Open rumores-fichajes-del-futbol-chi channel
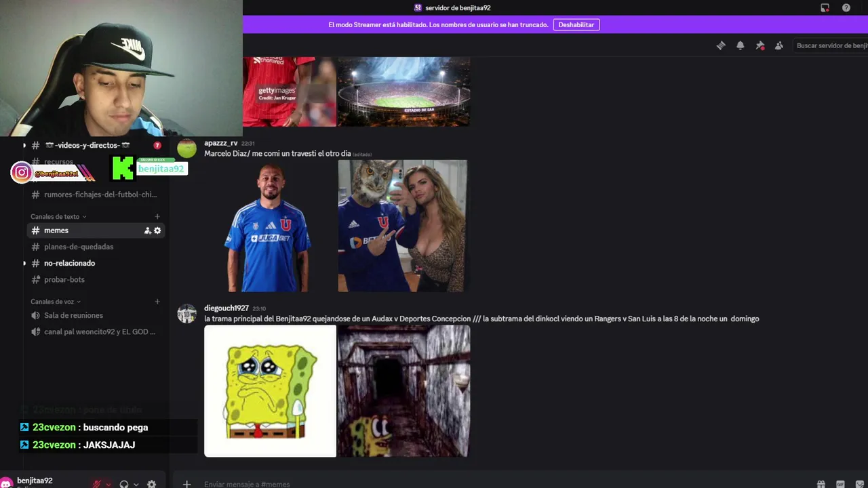Image resolution: width=868 pixels, height=488 pixels. coord(95,195)
